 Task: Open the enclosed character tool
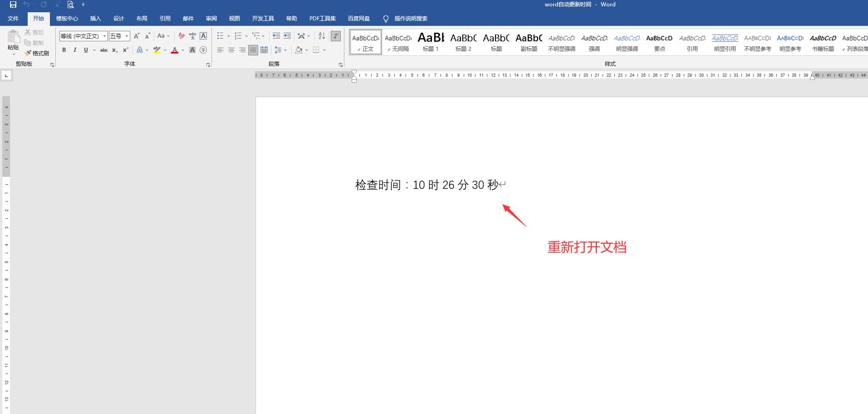[203, 50]
